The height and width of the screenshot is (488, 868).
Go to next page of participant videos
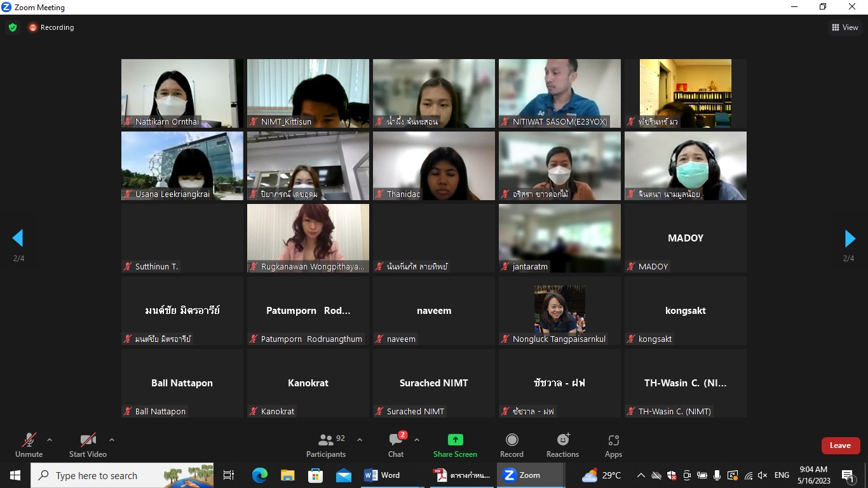pos(850,238)
